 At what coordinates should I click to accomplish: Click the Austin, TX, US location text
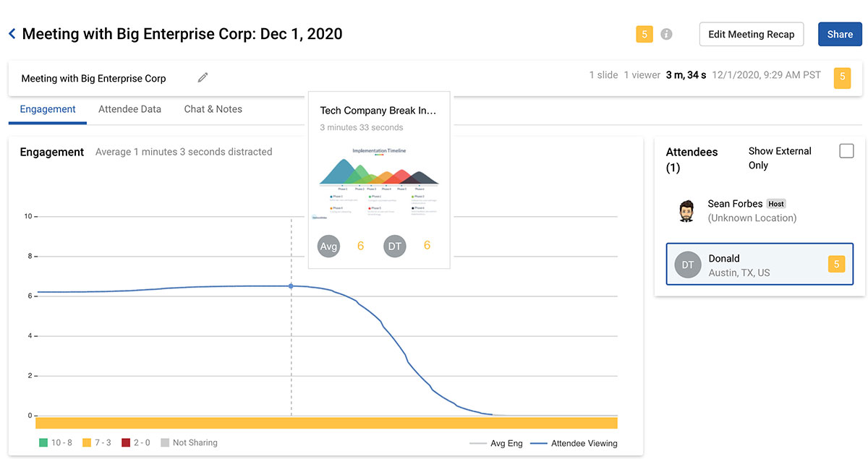(x=739, y=273)
